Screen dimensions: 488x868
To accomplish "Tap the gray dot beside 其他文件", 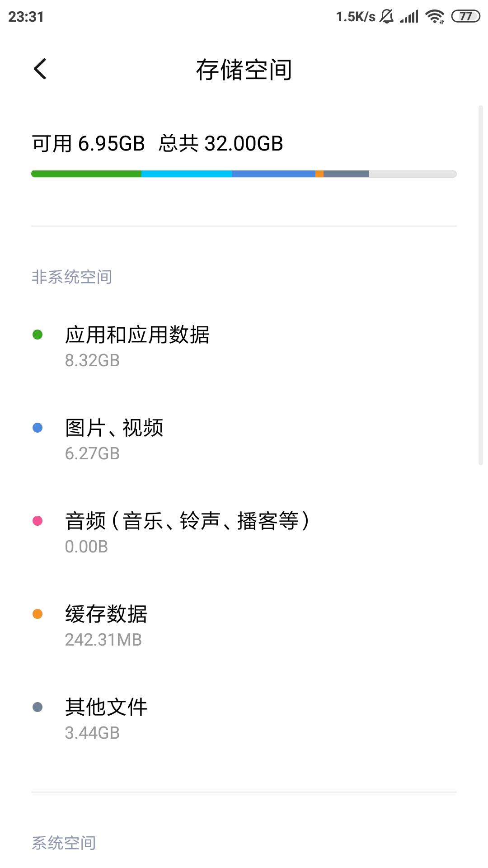I will tap(38, 707).
